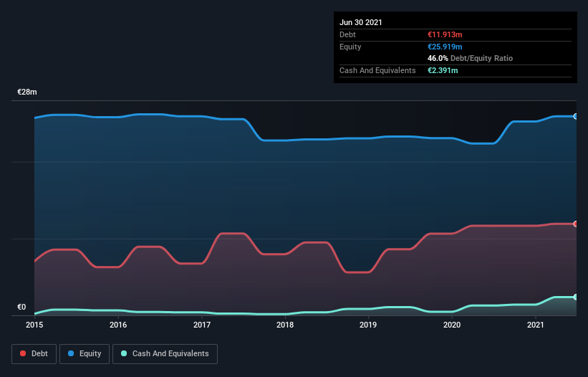This screenshot has height=377, width=588.
Task: Click the 46.0% Debt/Equity Ratio text
Action: coord(471,59)
